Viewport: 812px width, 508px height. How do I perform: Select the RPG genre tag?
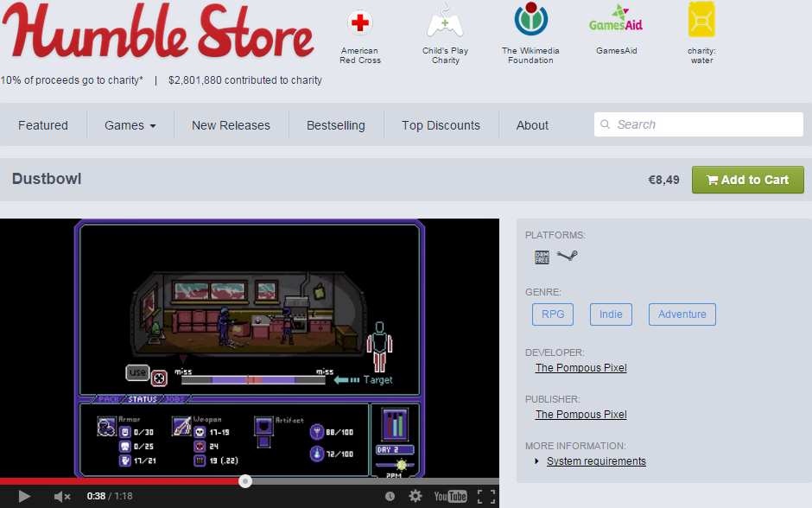tap(553, 314)
